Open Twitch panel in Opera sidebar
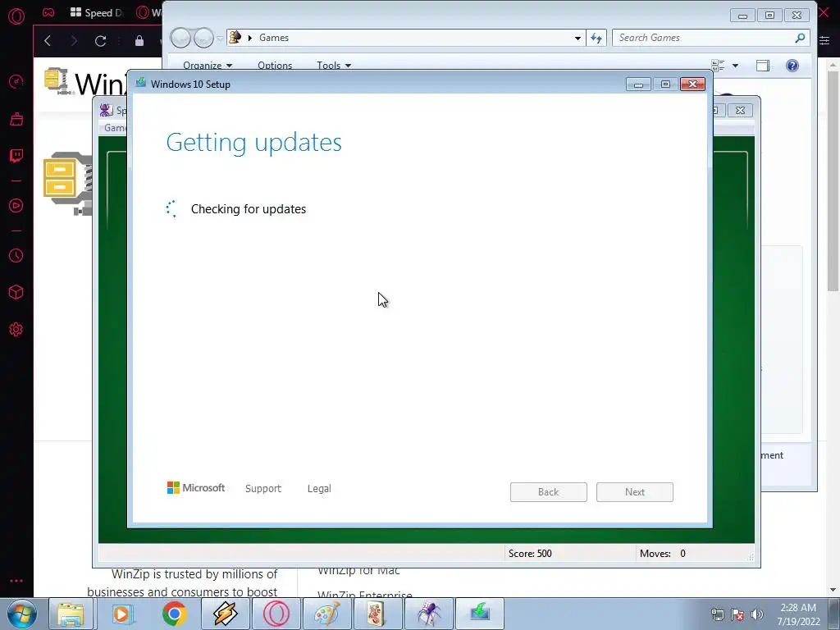The height and width of the screenshot is (630, 840). [x=16, y=156]
